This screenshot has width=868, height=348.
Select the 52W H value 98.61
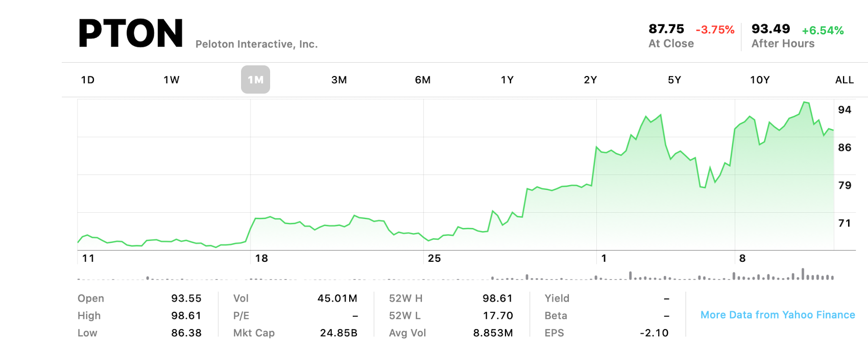pos(498,298)
